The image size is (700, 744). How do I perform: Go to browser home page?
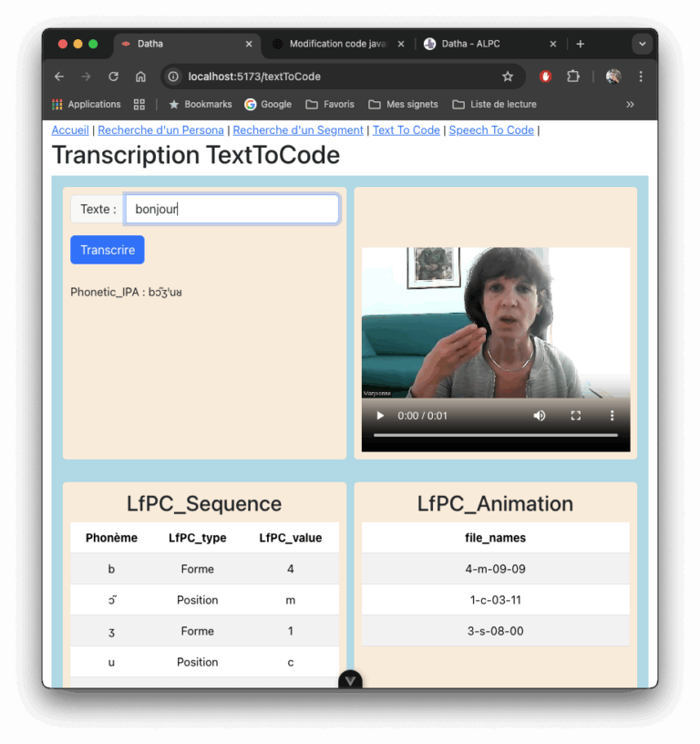[x=140, y=77]
